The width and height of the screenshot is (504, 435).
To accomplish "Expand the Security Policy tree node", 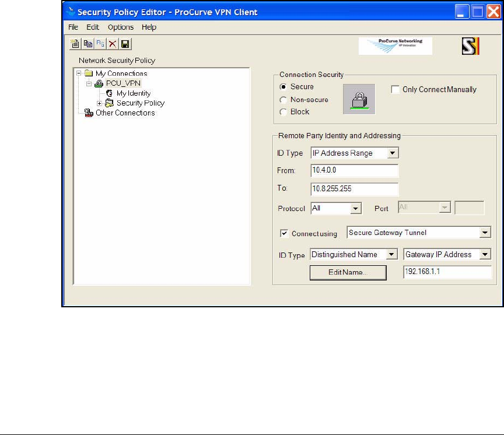I will coord(99,103).
